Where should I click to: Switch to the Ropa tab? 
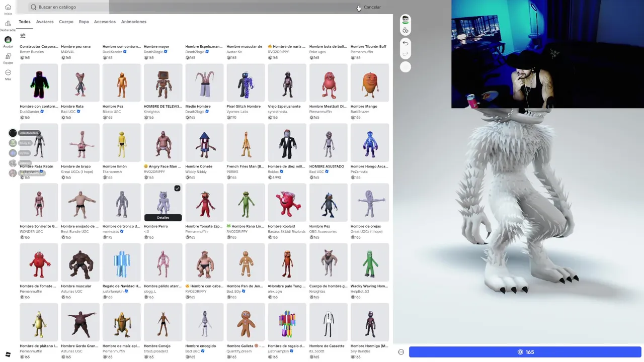pyautogui.click(x=84, y=22)
